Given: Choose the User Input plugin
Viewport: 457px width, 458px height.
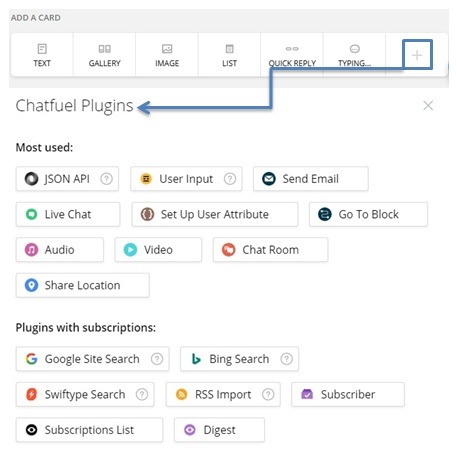Looking at the screenshot, I should 186,179.
